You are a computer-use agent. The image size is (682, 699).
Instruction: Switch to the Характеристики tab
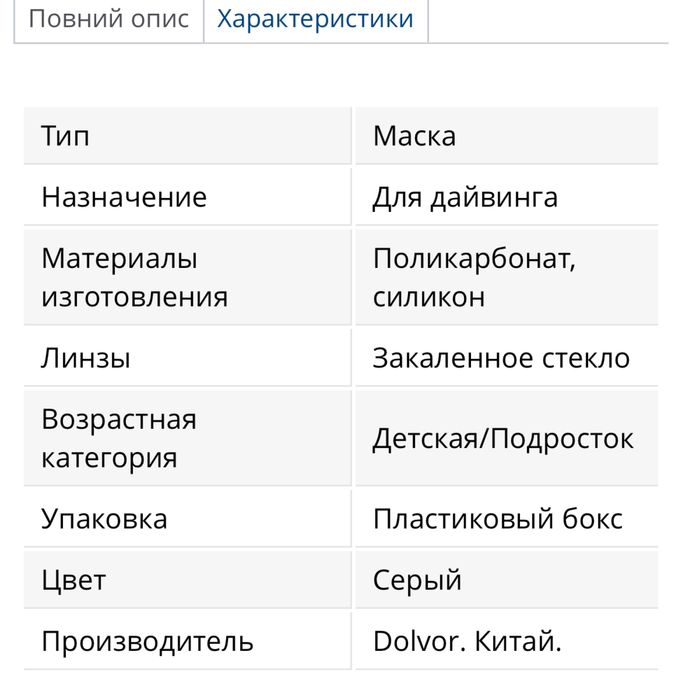pos(315,20)
